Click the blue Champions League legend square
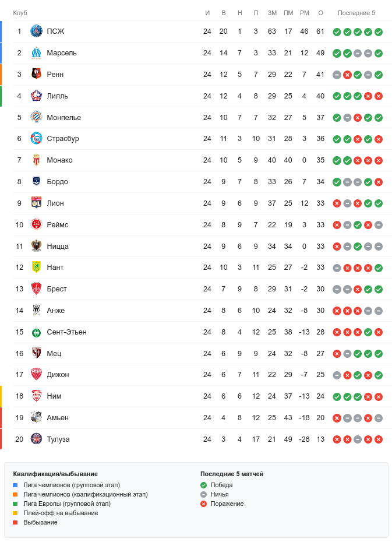The width and height of the screenshot is (392, 542). pyautogui.click(x=16, y=485)
